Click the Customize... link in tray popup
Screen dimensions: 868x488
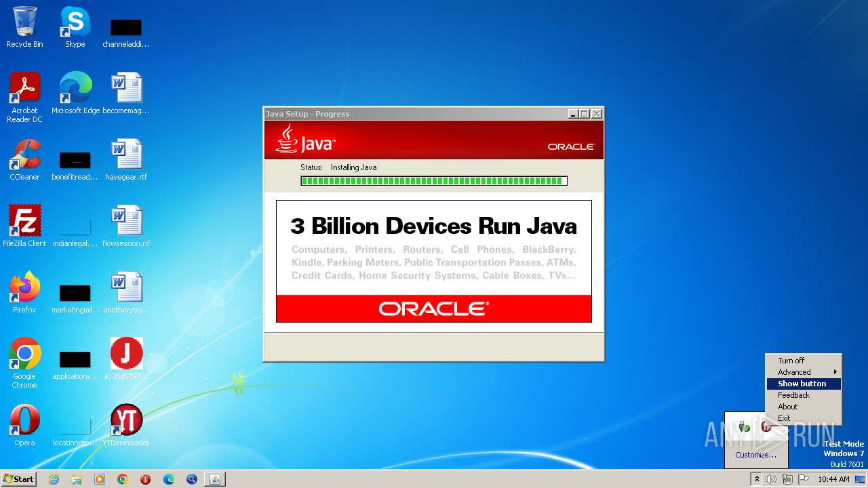point(755,455)
